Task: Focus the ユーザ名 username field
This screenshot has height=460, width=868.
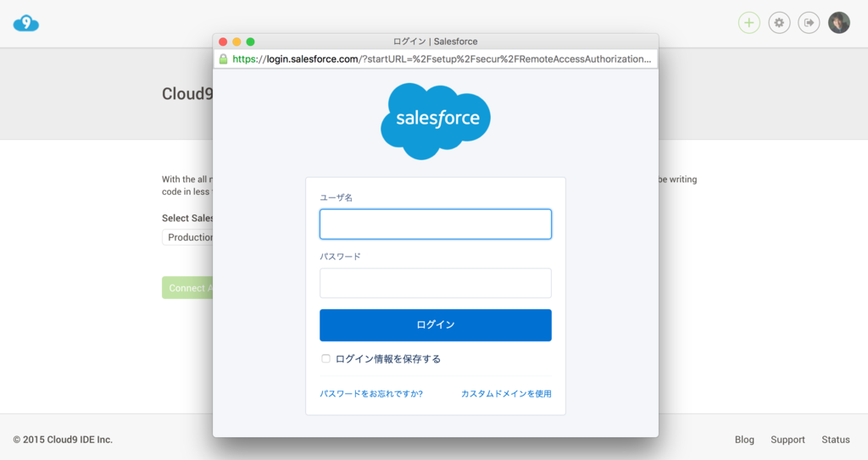Action: pos(436,224)
